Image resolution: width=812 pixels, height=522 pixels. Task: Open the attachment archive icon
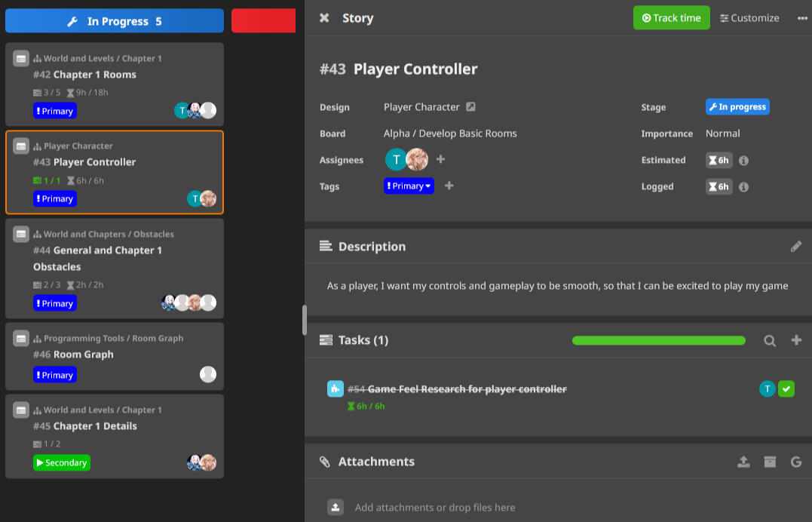point(770,461)
